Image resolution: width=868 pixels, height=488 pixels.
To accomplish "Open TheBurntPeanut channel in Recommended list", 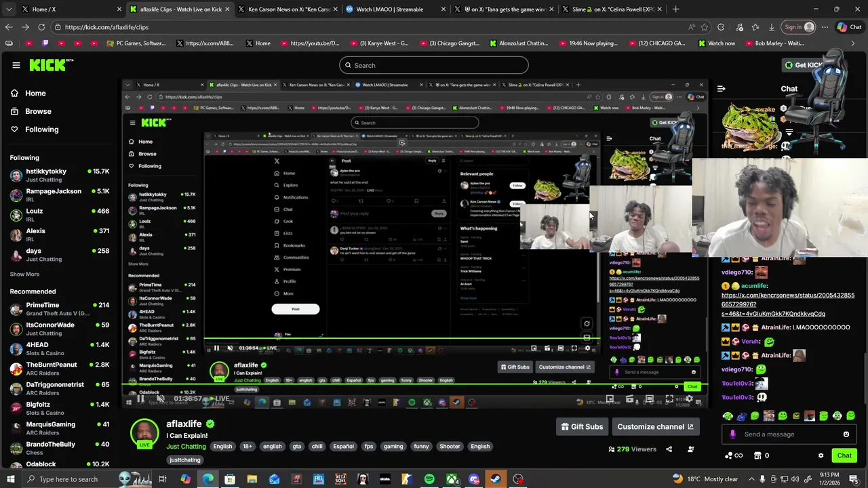I will tap(60, 369).
